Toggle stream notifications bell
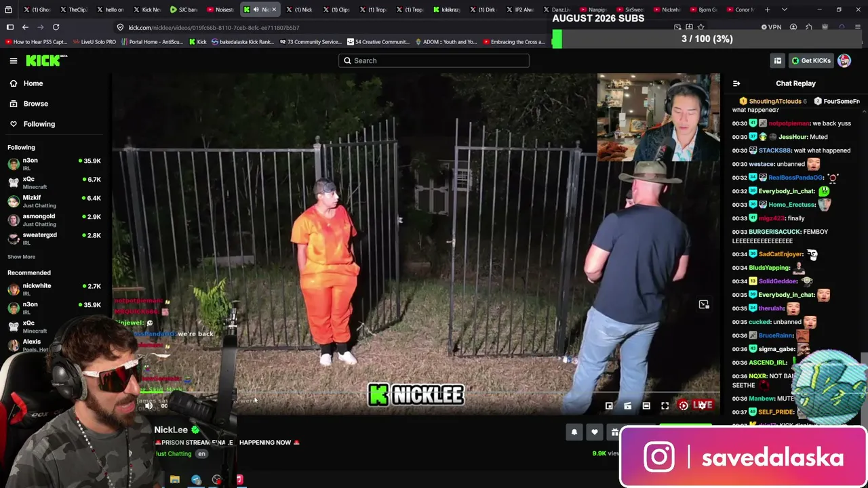 tap(574, 432)
